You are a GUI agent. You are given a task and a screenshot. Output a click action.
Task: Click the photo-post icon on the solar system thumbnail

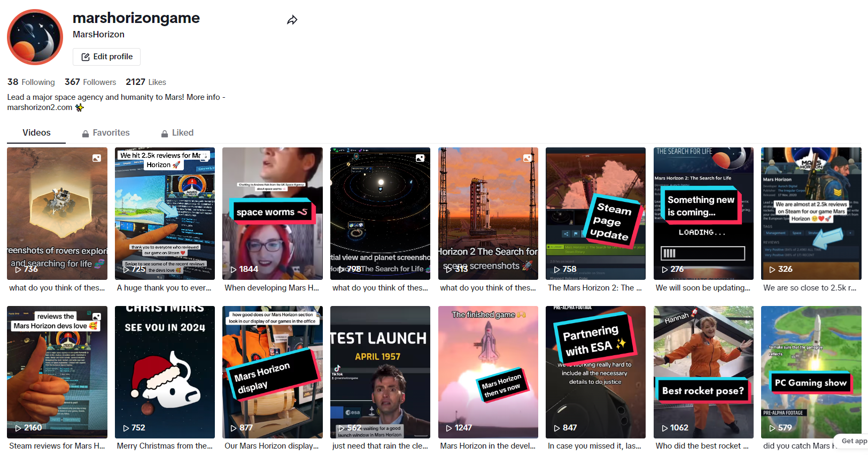point(420,158)
